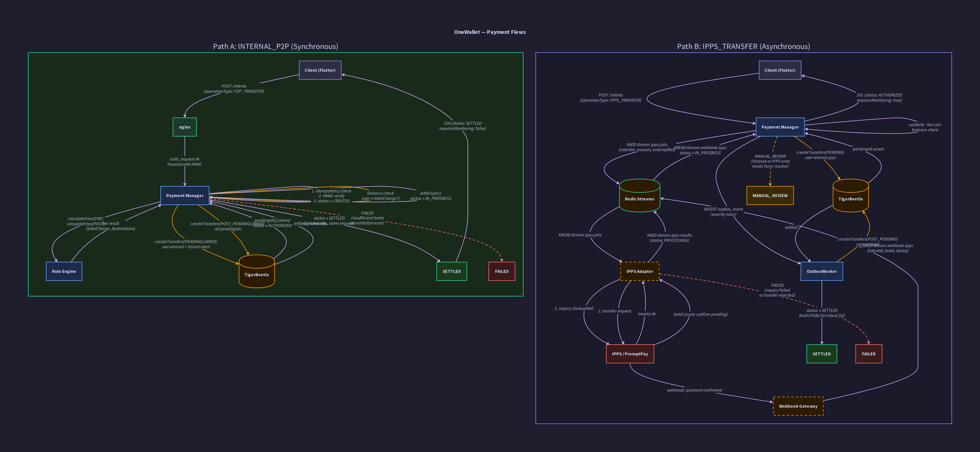
Task: Click the FAILED node in Path B
Action: pos(869,354)
